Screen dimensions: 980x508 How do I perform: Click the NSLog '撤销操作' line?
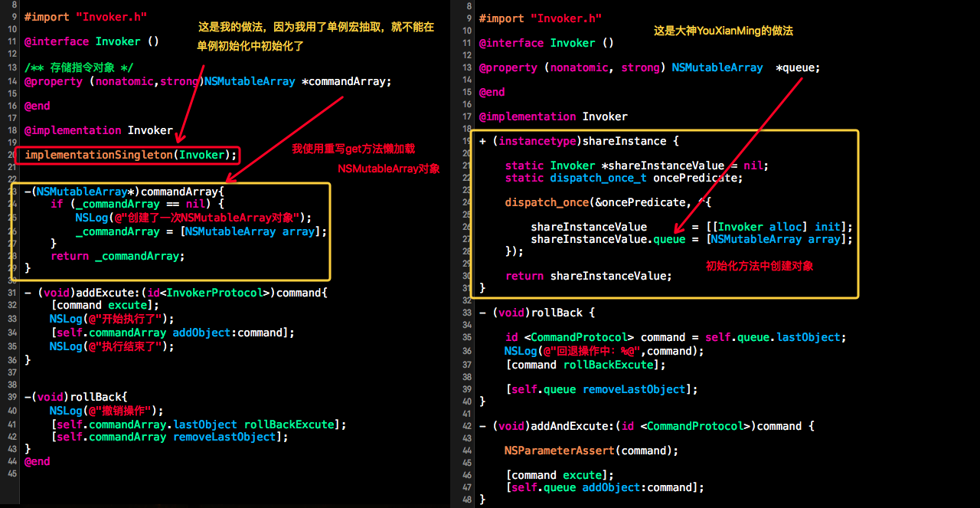(106, 411)
